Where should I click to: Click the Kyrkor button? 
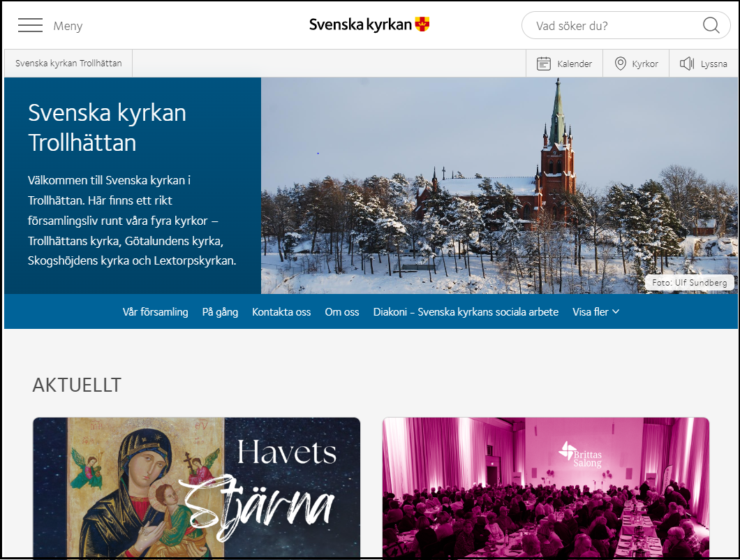click(636, 63)
